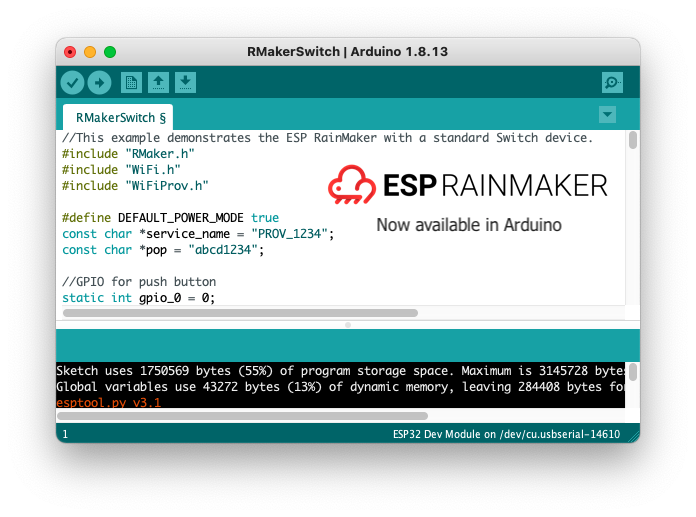Click the 'Sketch uses 1750569 bytes' console line
The width and height of the screenshot is (696, 517).
pos(340,371)
